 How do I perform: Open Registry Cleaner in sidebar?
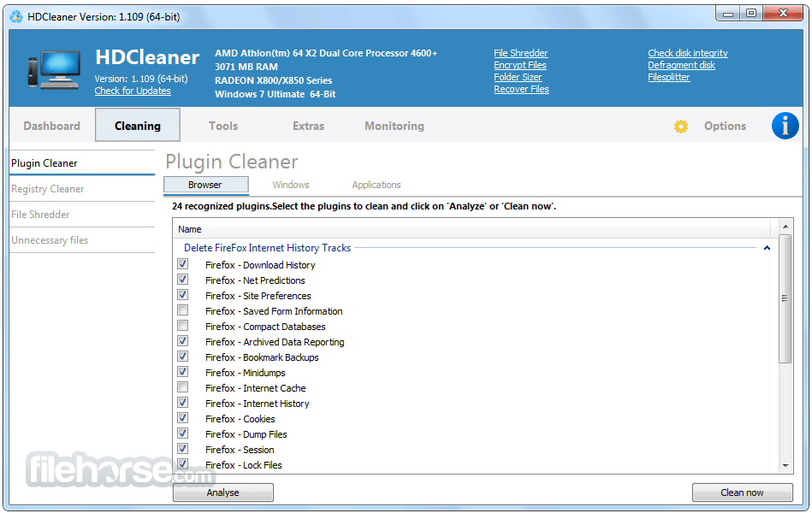tap(82, 189)
